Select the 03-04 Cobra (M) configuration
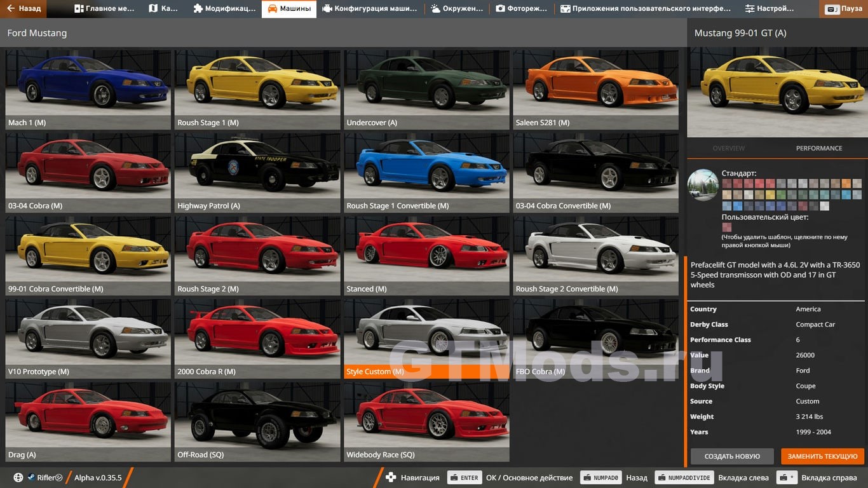868x488 pixels. click(x=88, y=173)
